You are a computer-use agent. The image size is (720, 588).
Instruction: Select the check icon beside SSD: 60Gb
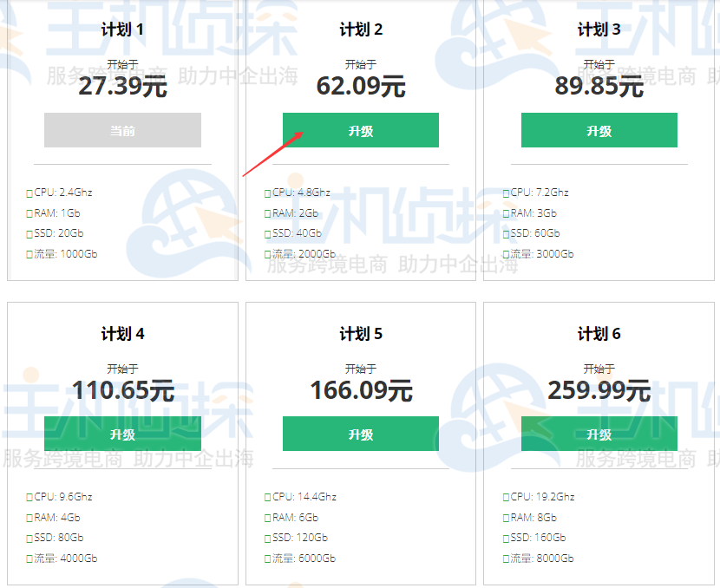click(506, 233)
